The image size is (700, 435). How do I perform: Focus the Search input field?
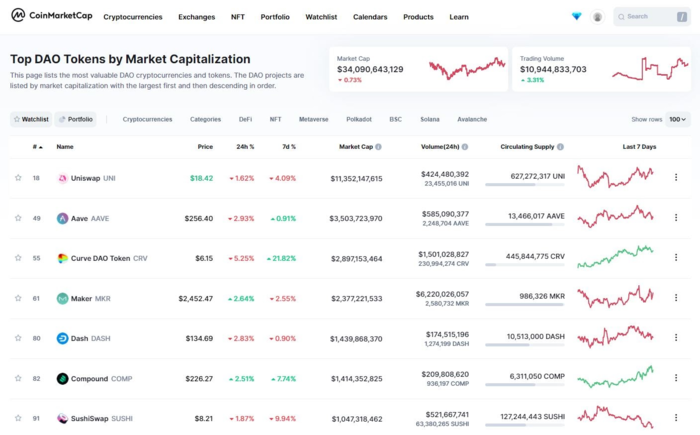tap(652, 17)
